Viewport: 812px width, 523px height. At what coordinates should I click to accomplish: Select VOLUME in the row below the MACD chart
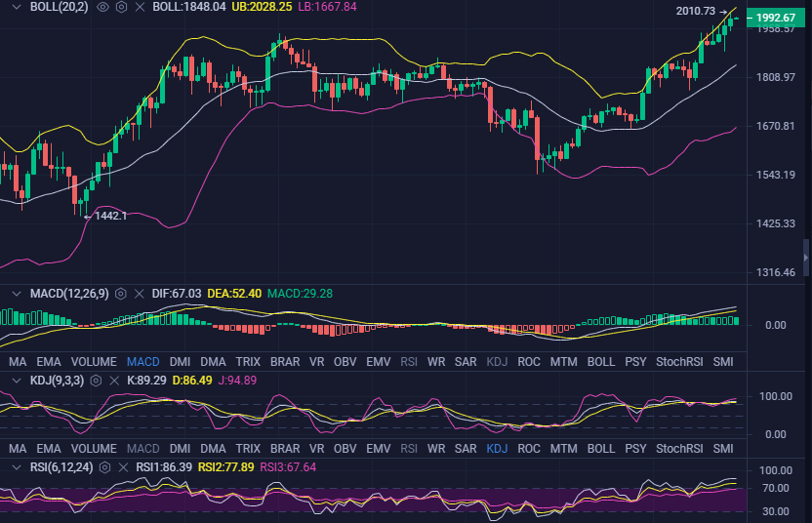95,362
